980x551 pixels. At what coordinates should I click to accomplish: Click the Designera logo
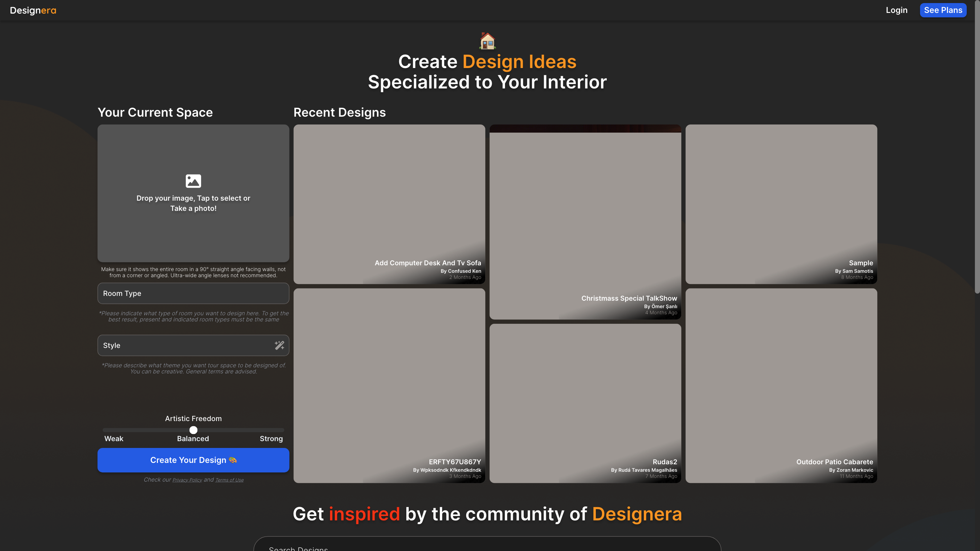click(x=33, y=10)
